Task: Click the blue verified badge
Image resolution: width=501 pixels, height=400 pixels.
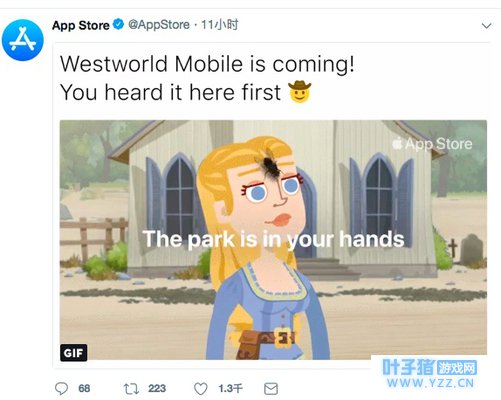Action: click(118, 24)
